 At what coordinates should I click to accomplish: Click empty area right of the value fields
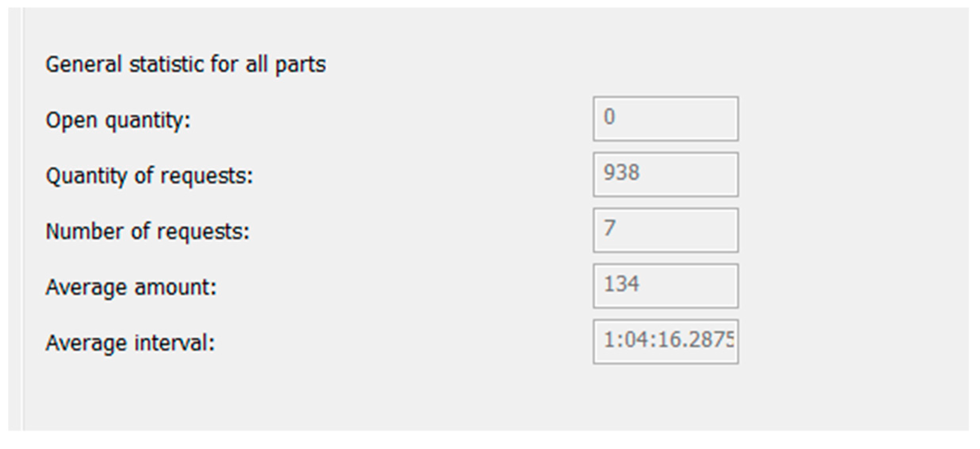(x=850, y=229)
